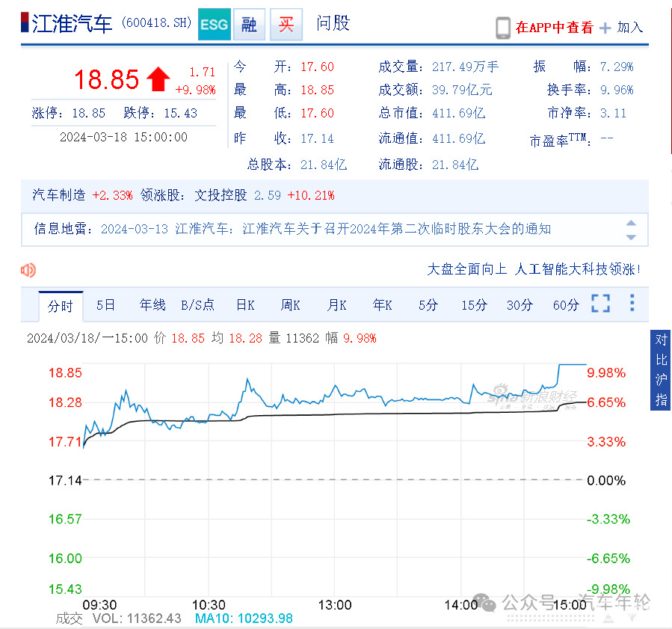The height and width of the screenshot is (629, 672).
Task: Open the 文投控股 leading stock link
Action: pyautogui.click(x=221, y=195)
